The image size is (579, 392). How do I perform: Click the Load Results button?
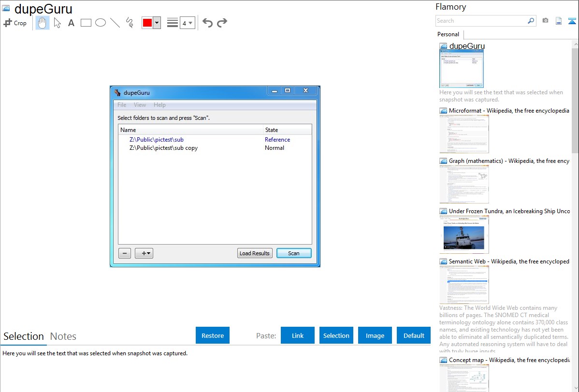click(254, 253)
